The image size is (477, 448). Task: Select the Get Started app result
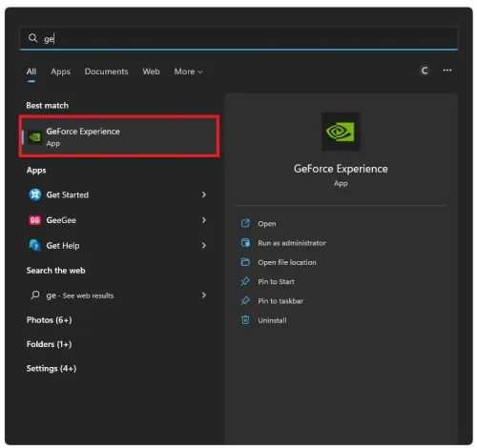click(x=117, y=194)
